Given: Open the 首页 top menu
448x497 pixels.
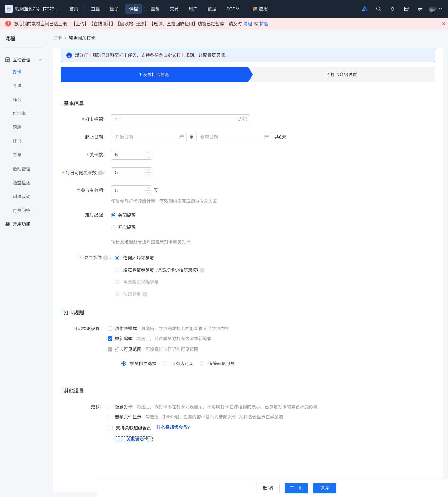Looking at the screenshot, I should [x=74, y=9].
